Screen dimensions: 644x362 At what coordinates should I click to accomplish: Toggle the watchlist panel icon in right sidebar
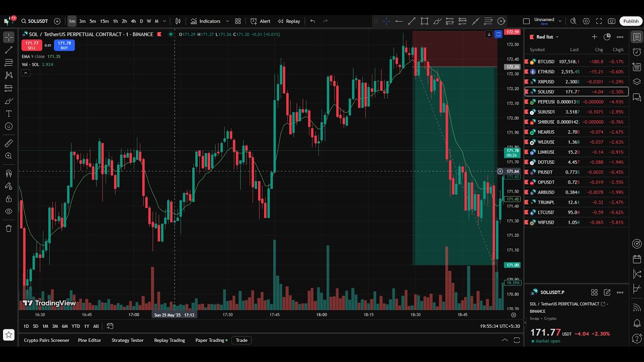(637, 37)
